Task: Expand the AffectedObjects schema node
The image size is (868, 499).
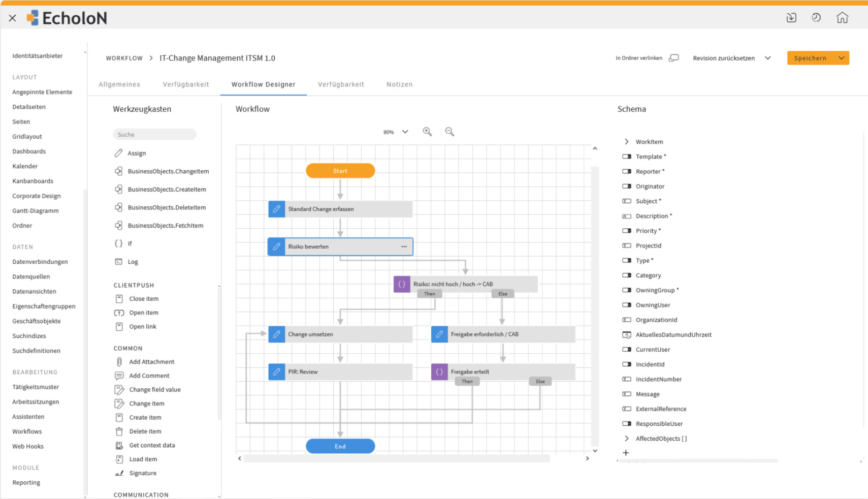Action: point(627,439)
